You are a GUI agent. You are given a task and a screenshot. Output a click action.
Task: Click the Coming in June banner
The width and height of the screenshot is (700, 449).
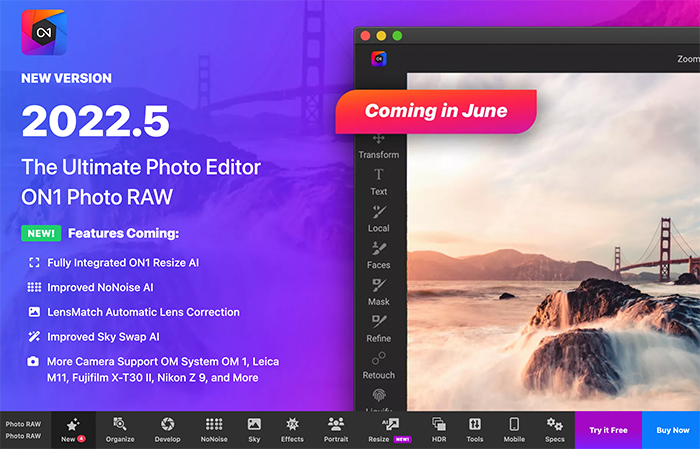click(x=435, y=111)
